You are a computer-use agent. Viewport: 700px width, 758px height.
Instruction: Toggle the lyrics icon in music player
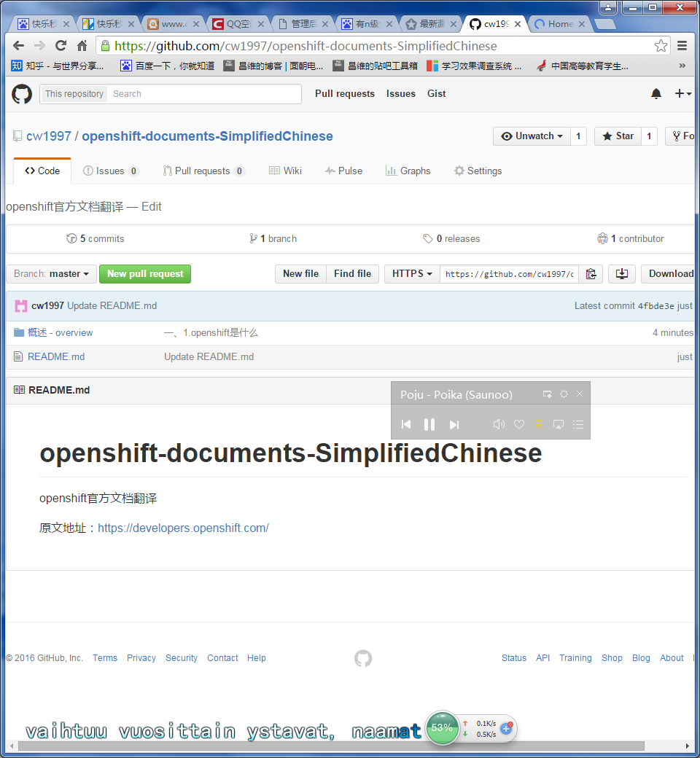[538, 424]
